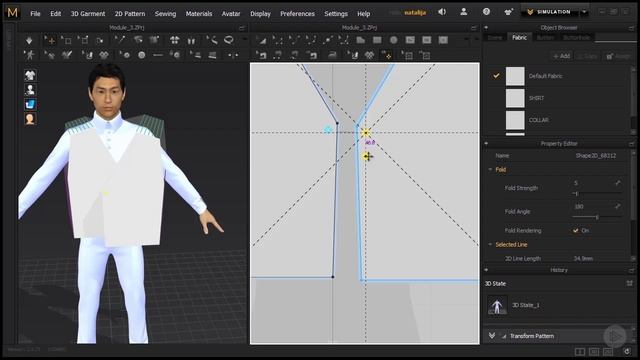Collapse the History panel arrow
The image size is (640, 360).
coord(486,270)
